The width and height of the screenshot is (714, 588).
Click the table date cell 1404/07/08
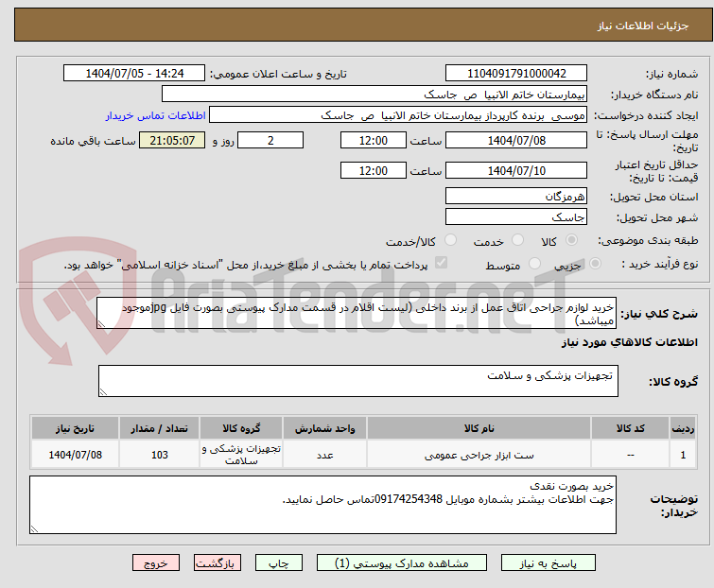[x=75, y=455]
